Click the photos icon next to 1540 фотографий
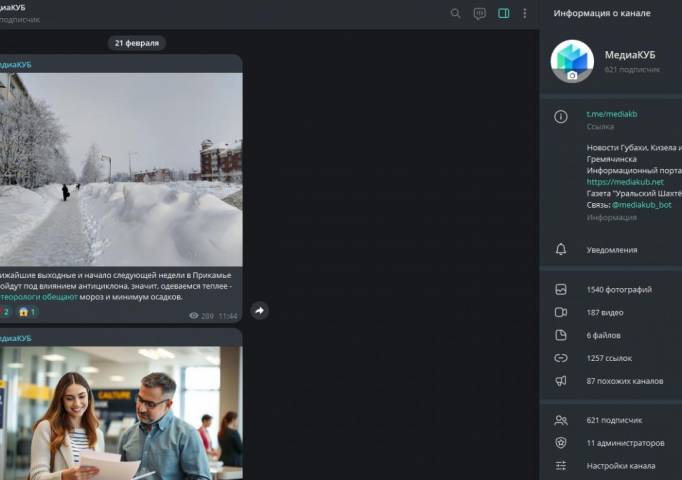The width and height of the screenshot is (682, 480). tap(561, 290)
